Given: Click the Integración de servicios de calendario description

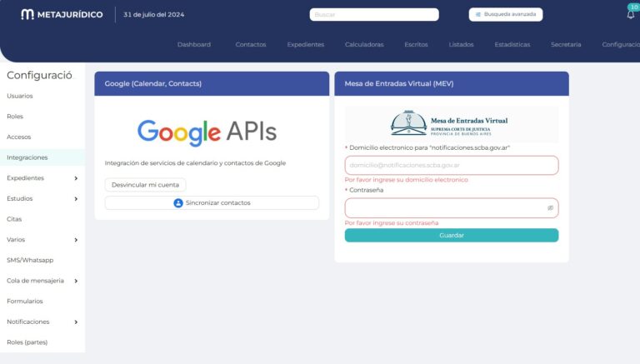Looking at the screenshot, I should 195,163.
